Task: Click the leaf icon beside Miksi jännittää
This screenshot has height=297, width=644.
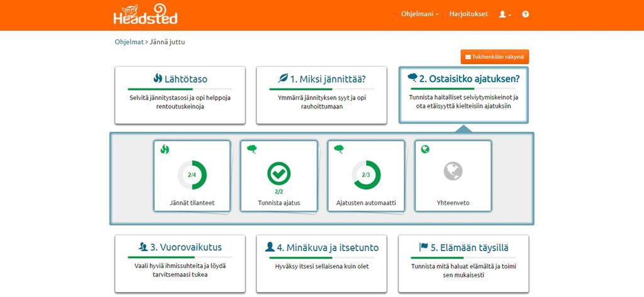Action: pos(282,78)
